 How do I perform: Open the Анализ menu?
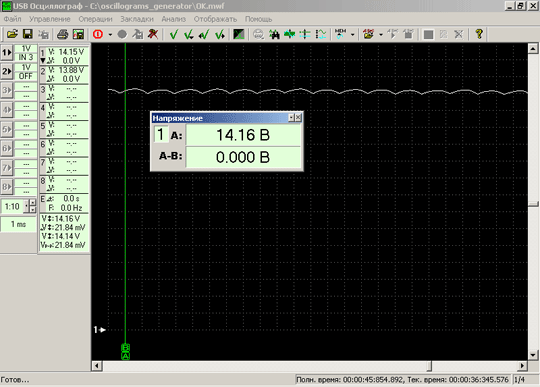tap(174, 19)
